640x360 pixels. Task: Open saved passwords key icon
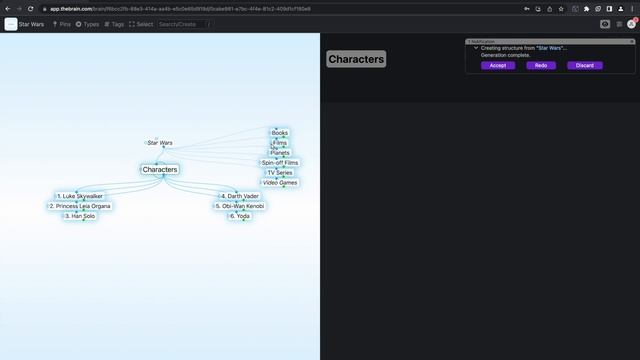tap(527, 9)
